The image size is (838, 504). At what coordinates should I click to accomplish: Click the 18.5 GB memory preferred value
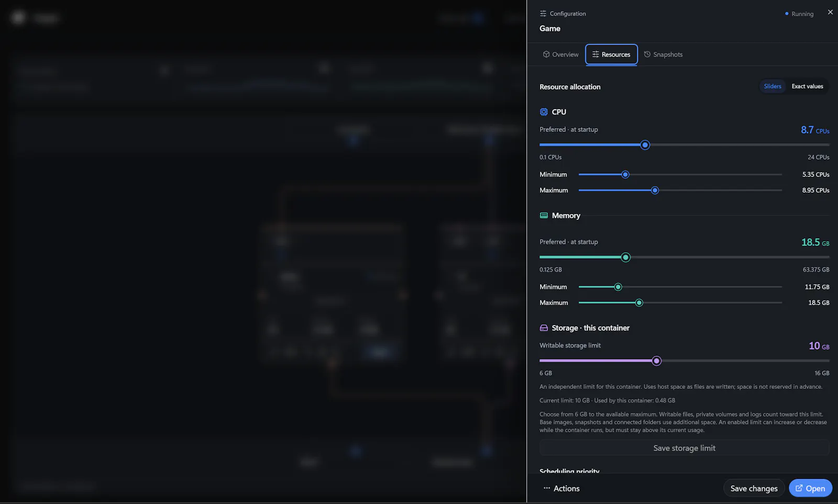click(815, 242)
